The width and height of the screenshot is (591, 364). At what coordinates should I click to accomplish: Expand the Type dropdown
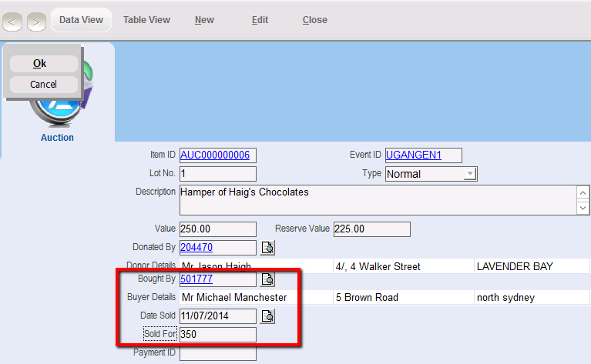pyautogui.click(x=470, y=174)
